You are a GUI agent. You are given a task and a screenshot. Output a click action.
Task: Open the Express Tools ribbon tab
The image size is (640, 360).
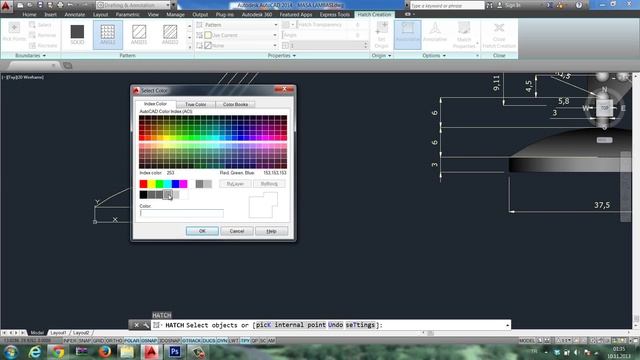pyautogui.click(x=335, y=14)
